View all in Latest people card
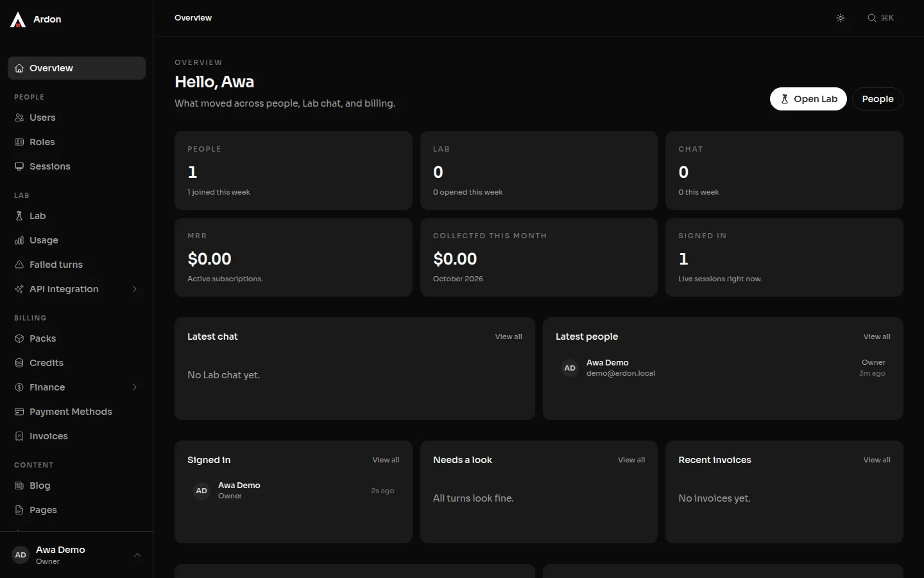This screenshot has height=578, width=924. coord(877,337)
